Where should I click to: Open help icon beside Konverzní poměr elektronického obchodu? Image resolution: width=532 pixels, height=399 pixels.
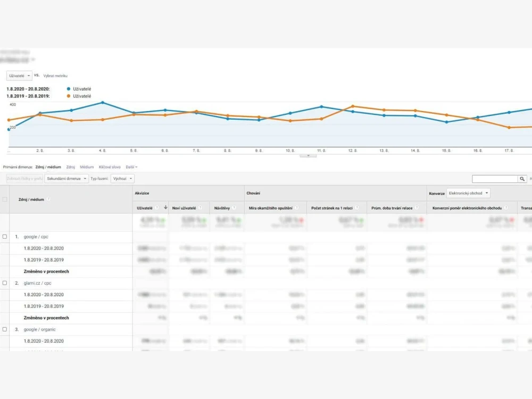506,207
